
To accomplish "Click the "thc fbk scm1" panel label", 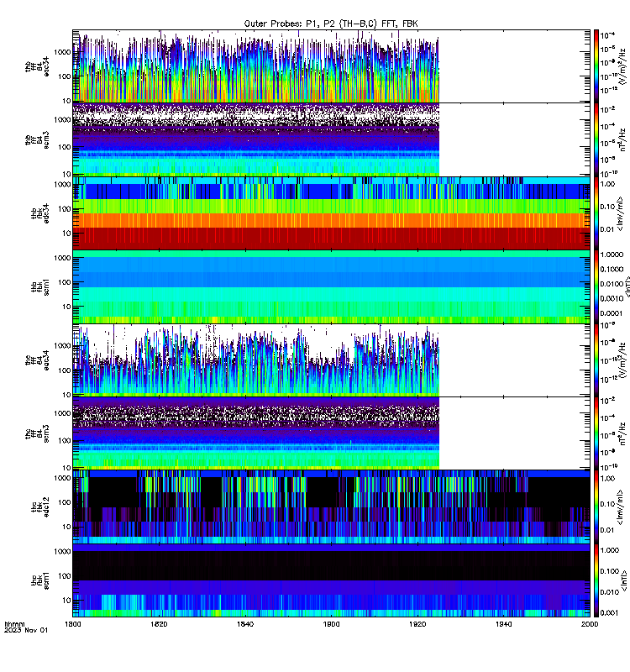I will pos(40,580).
